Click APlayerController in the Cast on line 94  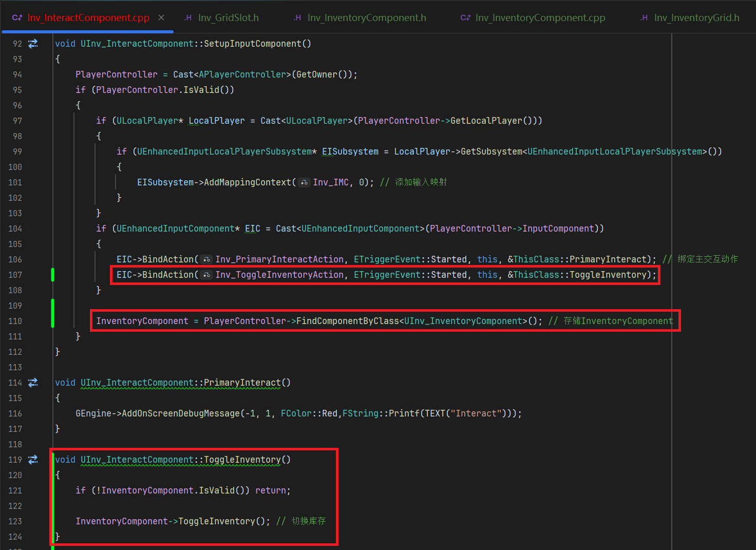242,74
